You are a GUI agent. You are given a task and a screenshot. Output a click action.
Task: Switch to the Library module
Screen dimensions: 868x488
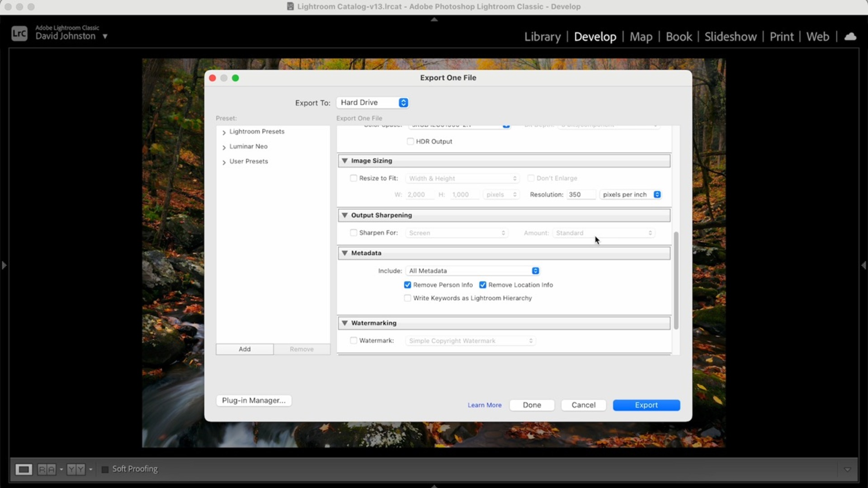coord(542,37)
